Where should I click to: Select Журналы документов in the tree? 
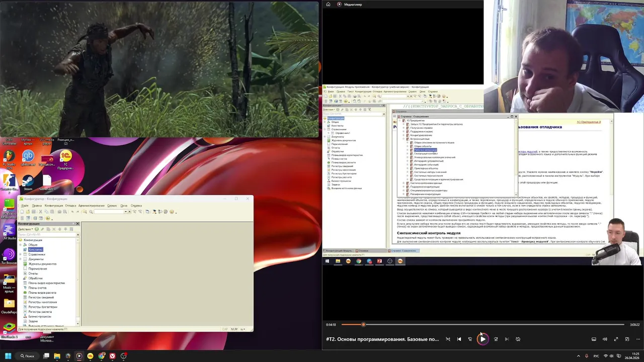tap(42, 264)
